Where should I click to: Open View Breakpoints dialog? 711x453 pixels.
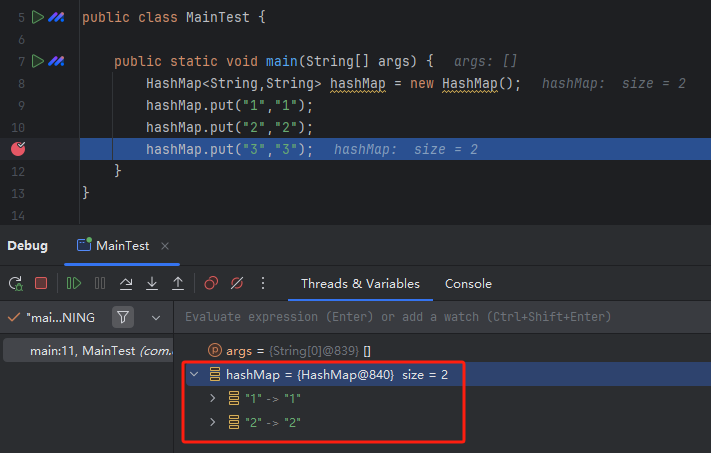pos(211,284)
